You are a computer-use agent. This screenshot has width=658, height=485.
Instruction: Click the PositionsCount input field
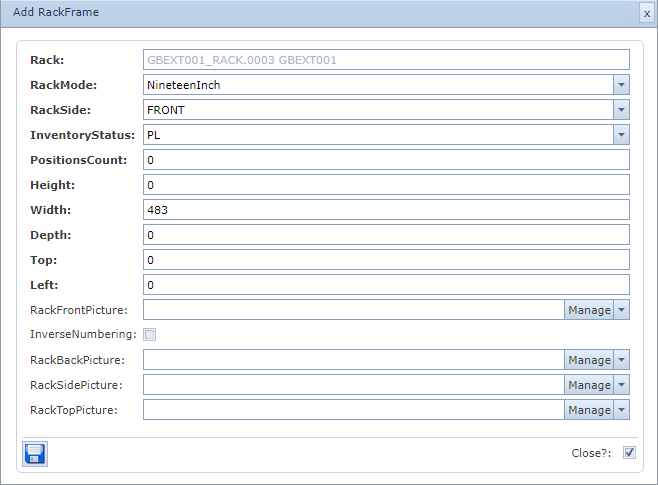coord(386,160)
